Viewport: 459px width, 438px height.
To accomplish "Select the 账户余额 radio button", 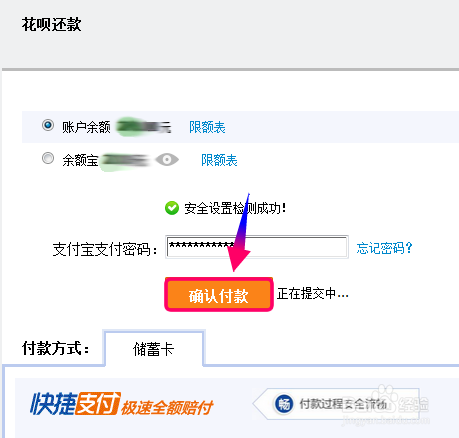I will [48, 125].
